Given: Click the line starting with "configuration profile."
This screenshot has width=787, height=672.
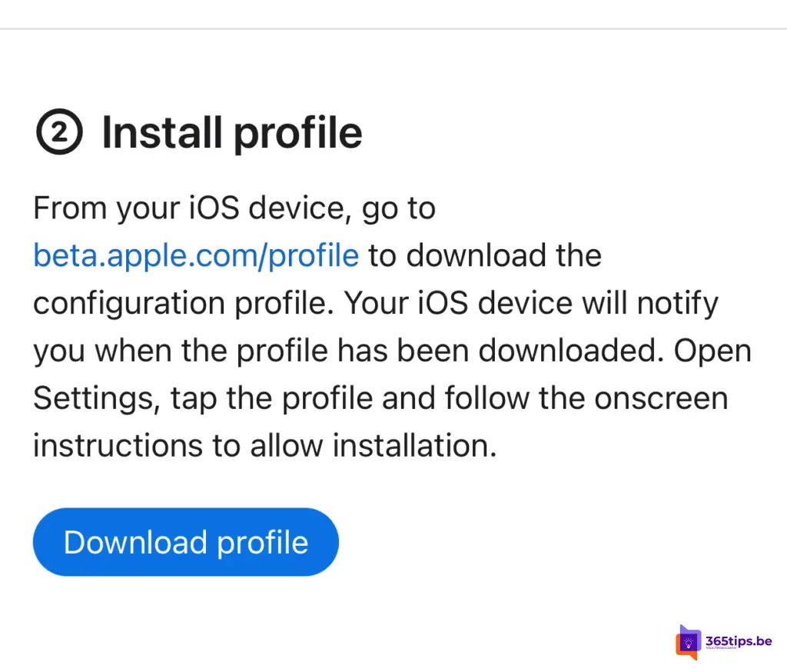Looking at the screenshot, I should pyautogui.click(x=376, y=303).
